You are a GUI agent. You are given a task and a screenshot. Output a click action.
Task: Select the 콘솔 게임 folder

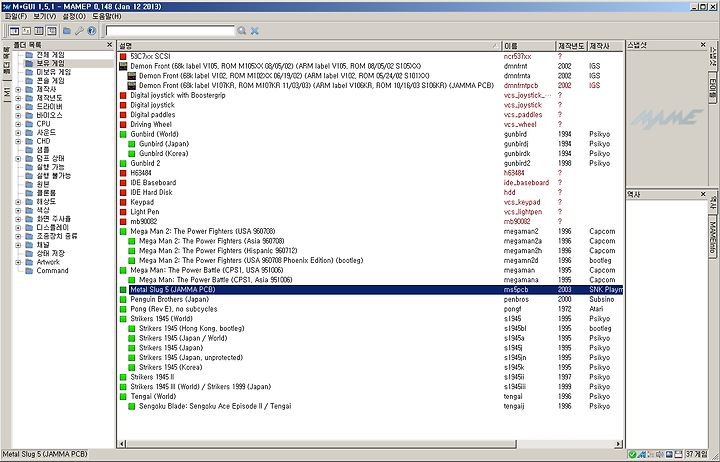click(51, 81)
